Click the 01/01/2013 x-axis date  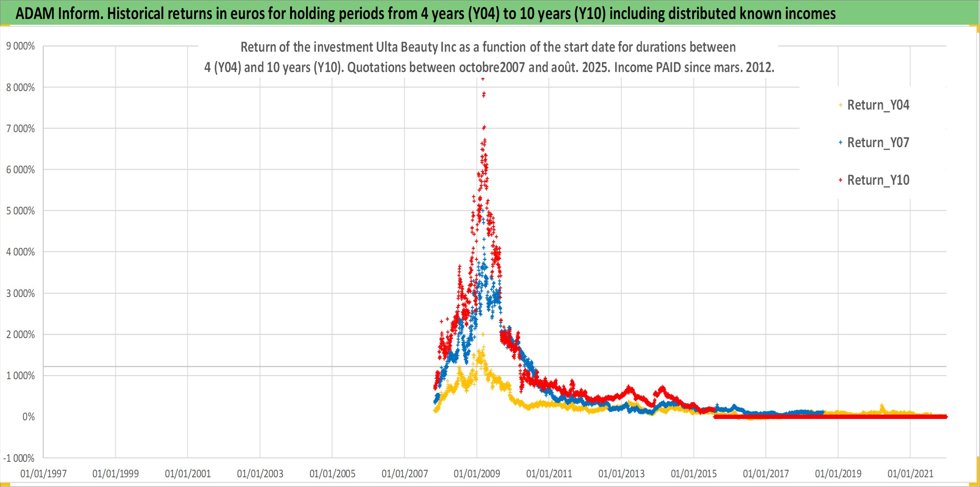pos(621,474)
